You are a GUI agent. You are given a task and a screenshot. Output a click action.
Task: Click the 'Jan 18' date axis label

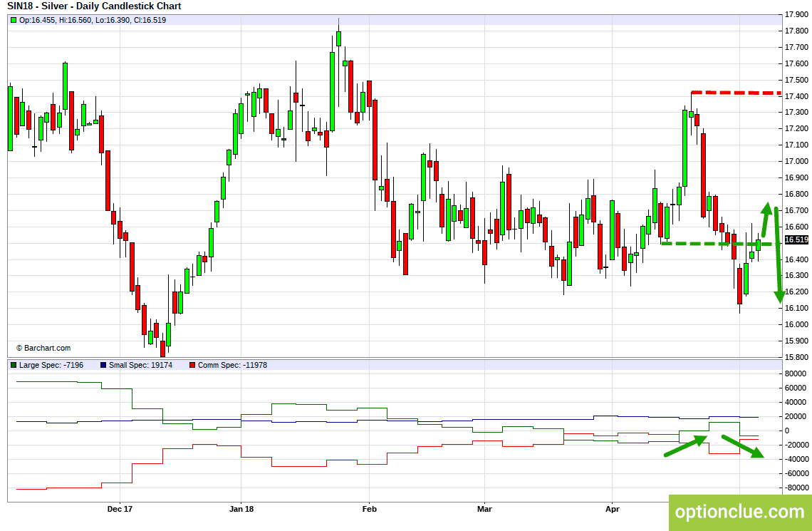(x=241, y=509)
